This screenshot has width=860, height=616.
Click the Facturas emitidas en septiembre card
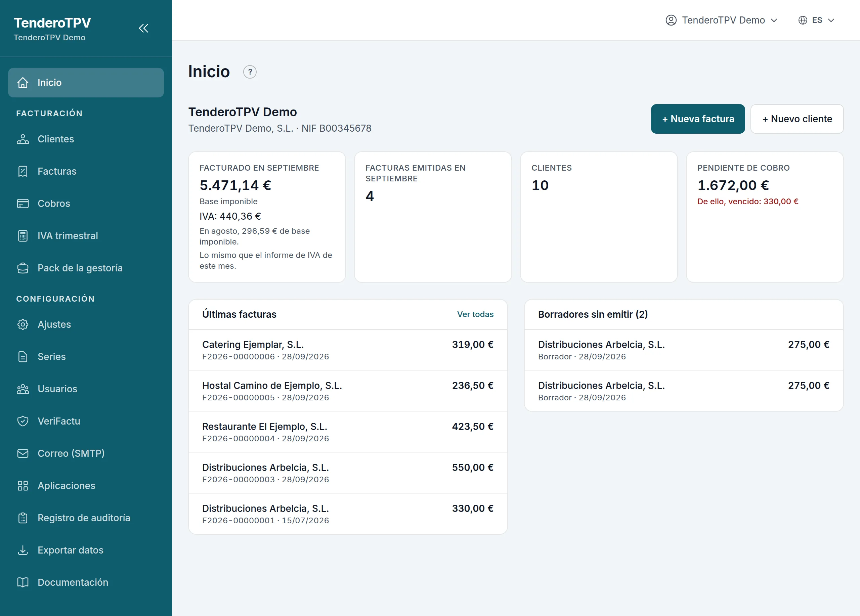click(433, 217)
